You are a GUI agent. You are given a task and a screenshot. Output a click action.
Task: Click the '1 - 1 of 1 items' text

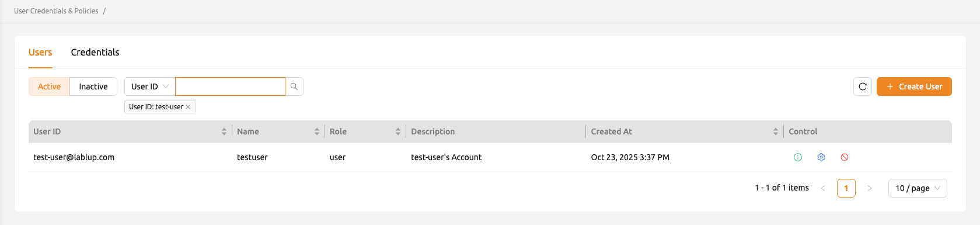pos(782,188)
